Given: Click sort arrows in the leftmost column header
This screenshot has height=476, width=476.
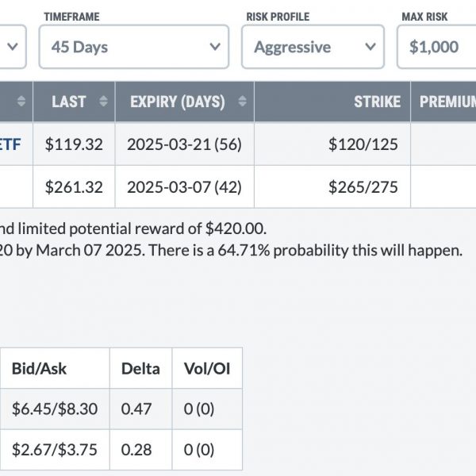Looking at the screenshot, I should 21,101.
